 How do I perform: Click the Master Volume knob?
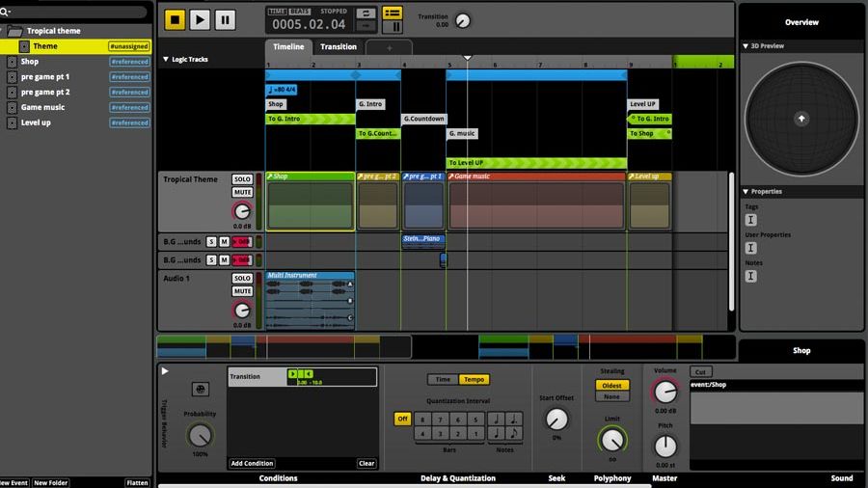click(665, 392)
